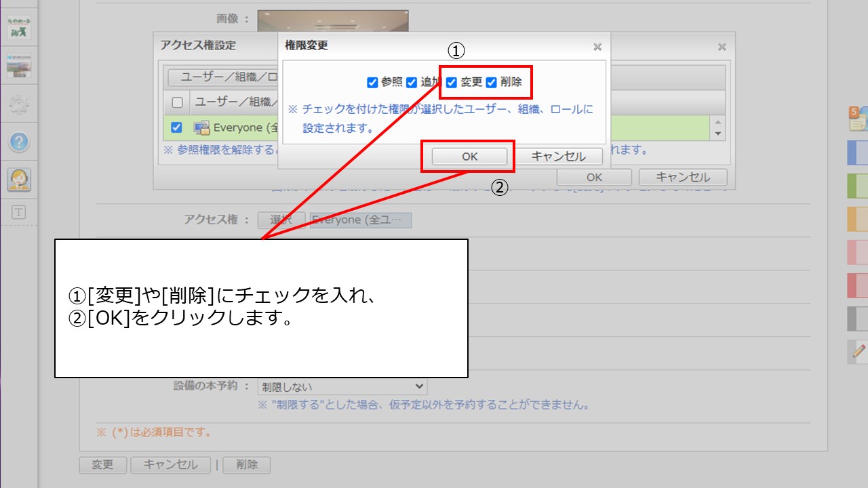Click the text T icon in sidebar
The width and height of the screenshot is (868, 488).
pos(19,212)
